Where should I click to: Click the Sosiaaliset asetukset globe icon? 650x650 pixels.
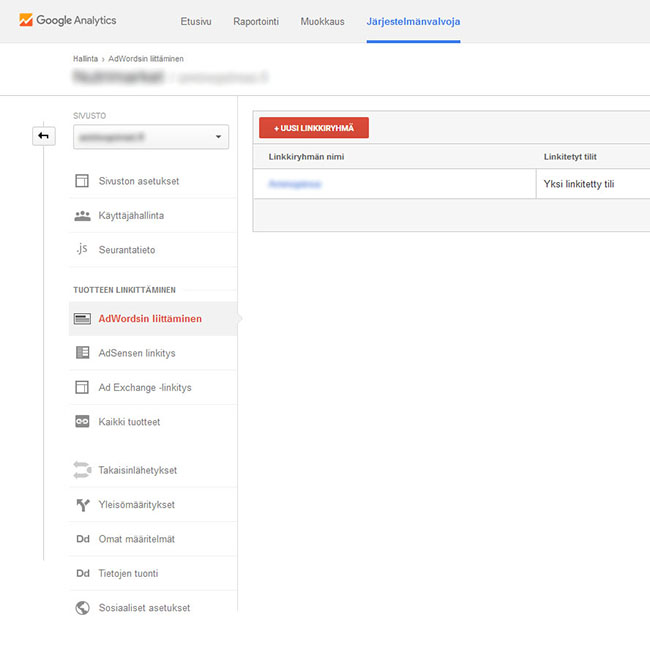(82, 608)
